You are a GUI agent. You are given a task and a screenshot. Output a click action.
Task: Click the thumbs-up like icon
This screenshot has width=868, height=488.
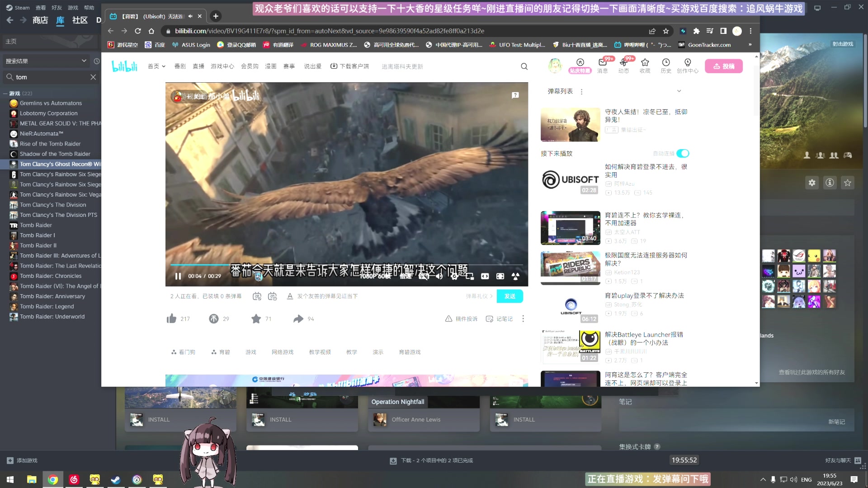point(172,319)
